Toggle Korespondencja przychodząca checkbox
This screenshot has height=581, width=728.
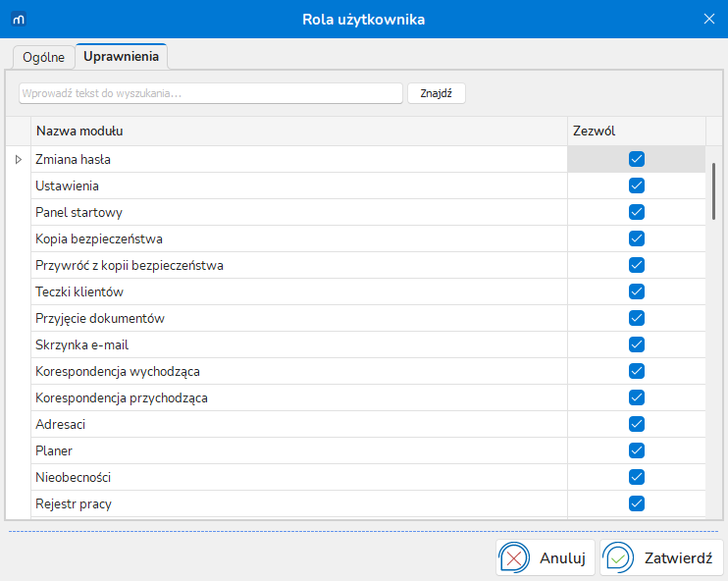pyautogui.click(x=637, y=397)
